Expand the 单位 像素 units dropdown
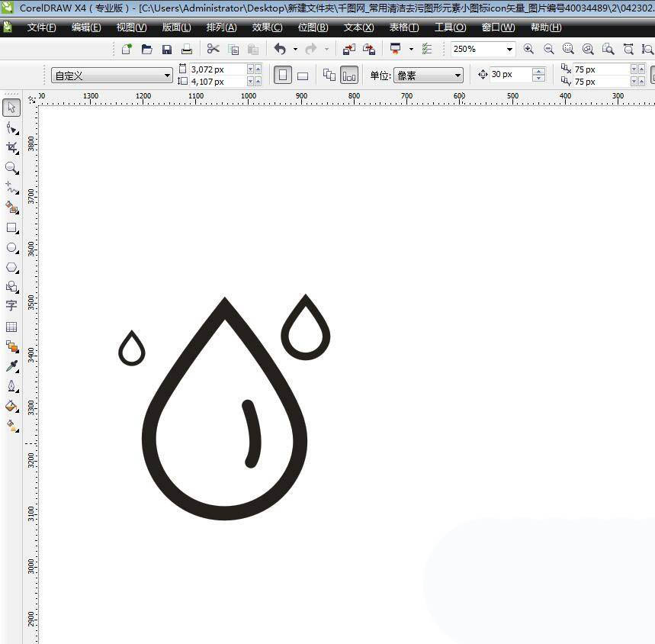 click(458, 76)
